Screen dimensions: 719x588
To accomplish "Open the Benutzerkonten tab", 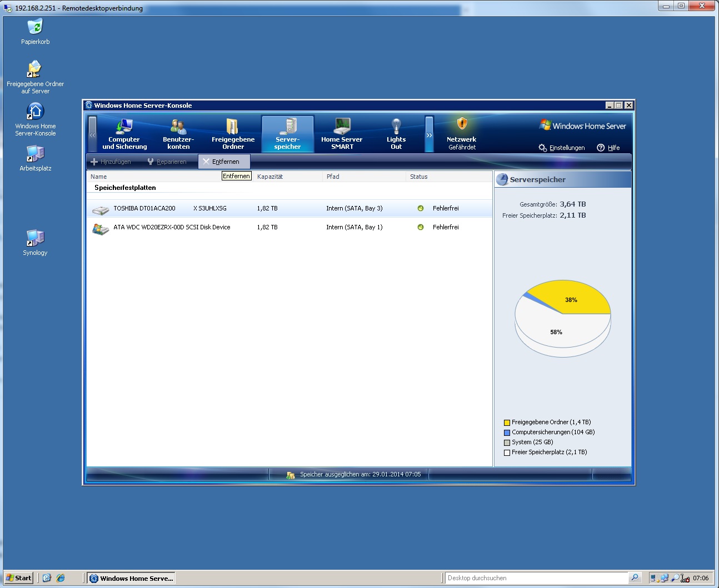I will [x=178, y=134].
